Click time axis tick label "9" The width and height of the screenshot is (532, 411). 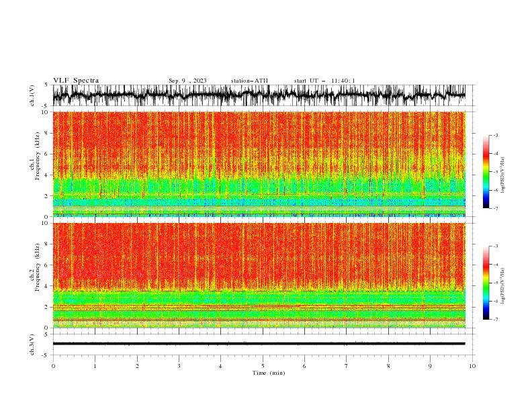(x=430, y=366)
